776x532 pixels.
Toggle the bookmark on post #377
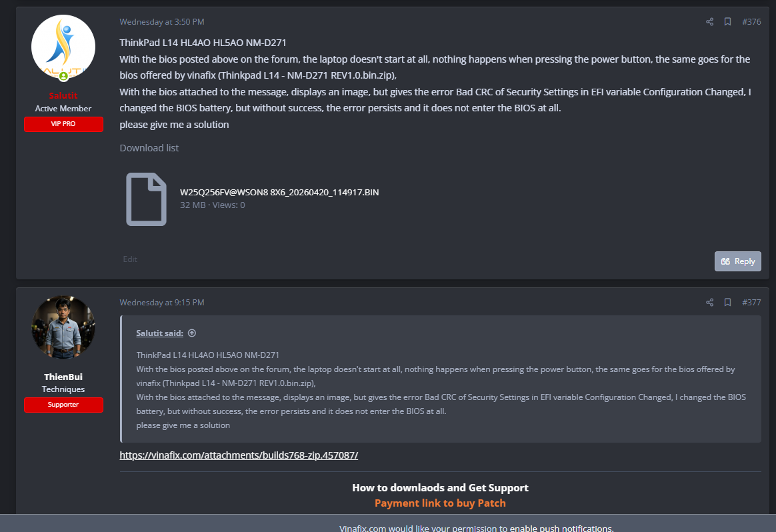727,302
